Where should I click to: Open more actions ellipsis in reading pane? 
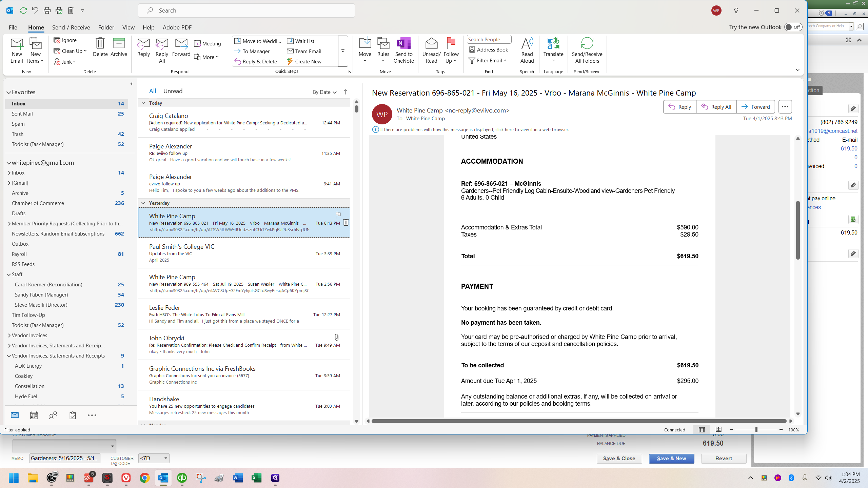click(785, 107)
